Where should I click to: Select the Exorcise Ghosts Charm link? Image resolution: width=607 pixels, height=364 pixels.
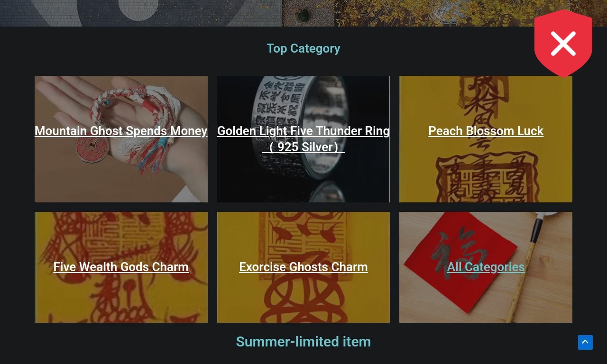tap(303, 267)
